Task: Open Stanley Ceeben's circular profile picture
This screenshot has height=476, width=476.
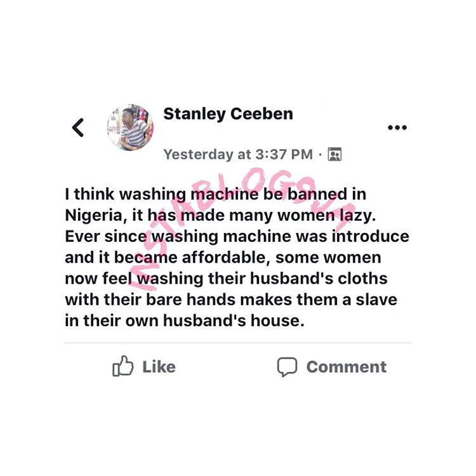Action: 130,128
